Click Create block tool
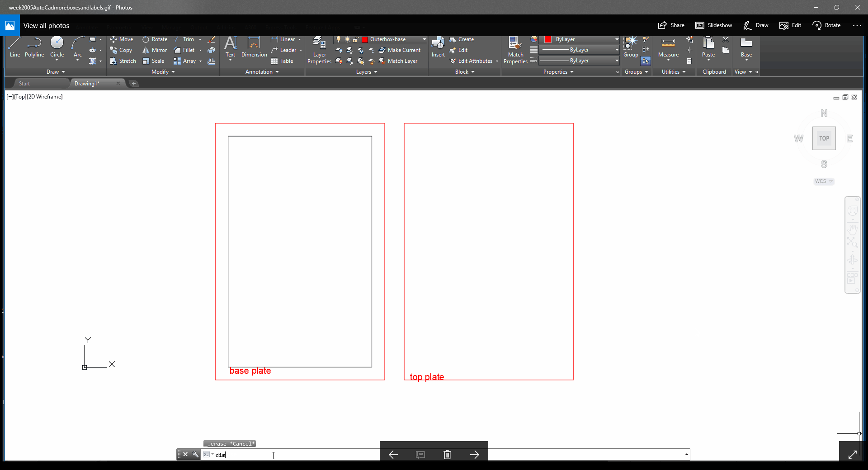 pos(462,39)
